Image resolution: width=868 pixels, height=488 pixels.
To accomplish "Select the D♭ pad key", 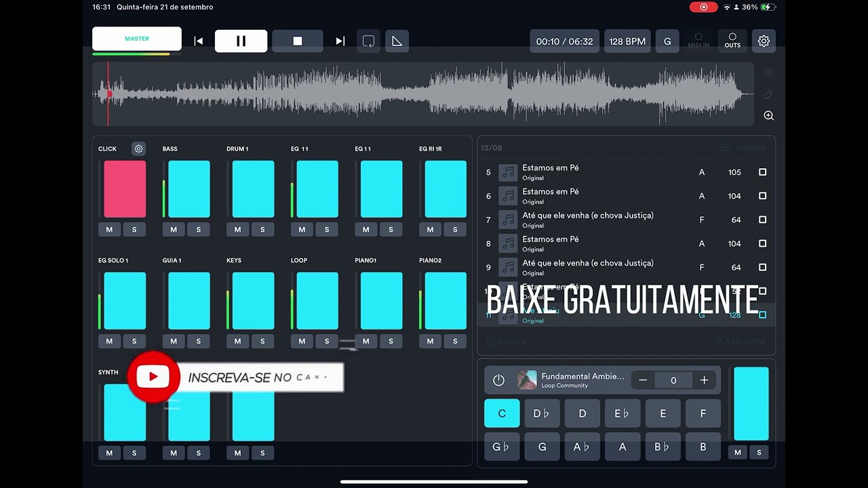I will point(542,413).
